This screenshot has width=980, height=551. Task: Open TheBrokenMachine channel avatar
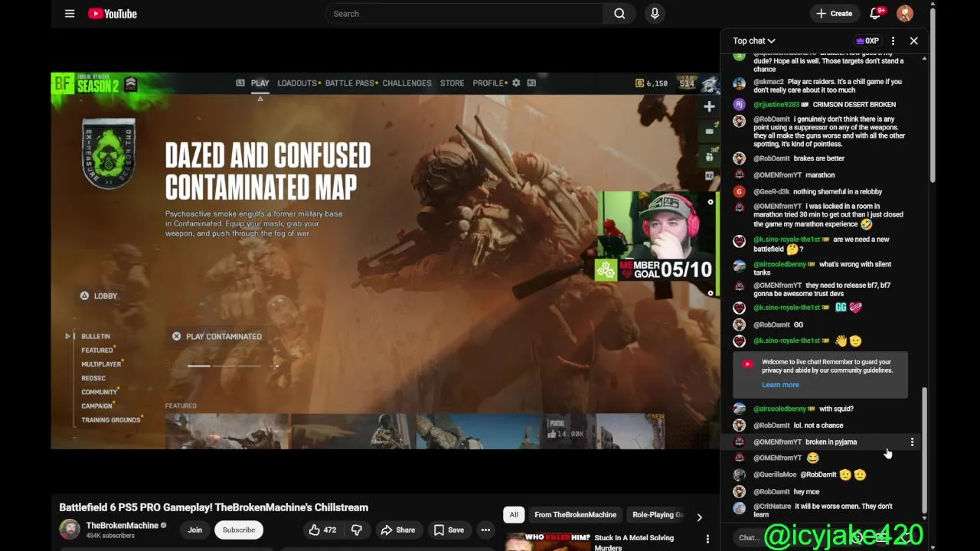tap(70, 530)
